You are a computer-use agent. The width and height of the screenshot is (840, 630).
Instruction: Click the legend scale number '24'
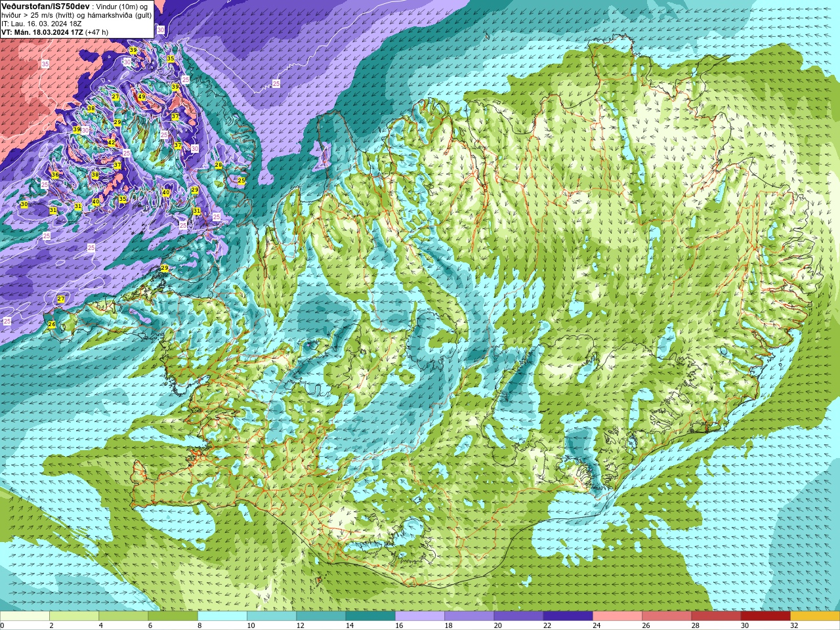[x=597, y=625]
